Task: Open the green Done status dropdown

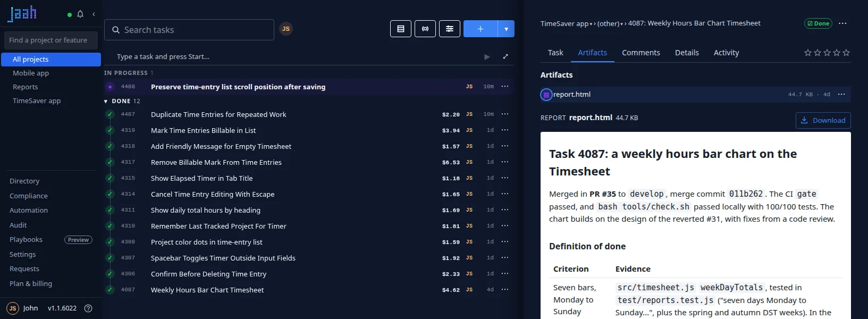Action: click(818, 23)
